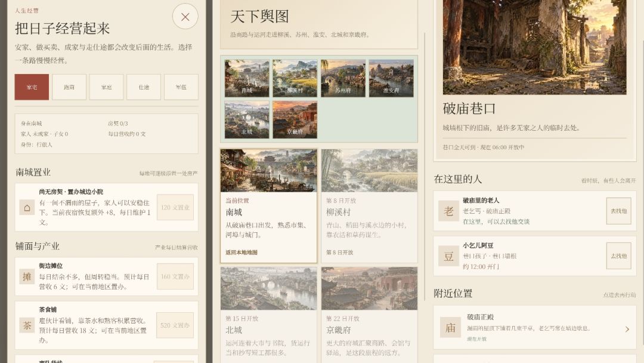Click the 老 avatar of 破庙里的老人
Image resolution: width=644 pixels, height=363 pixels.
click(448, 211)
